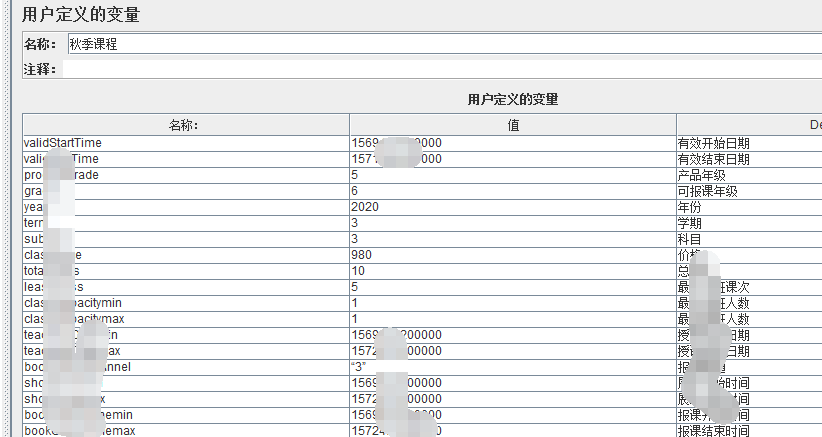Screen dimensions: 822x437
Task: Select the validStartTime name cell
Action: coord(185,143)
